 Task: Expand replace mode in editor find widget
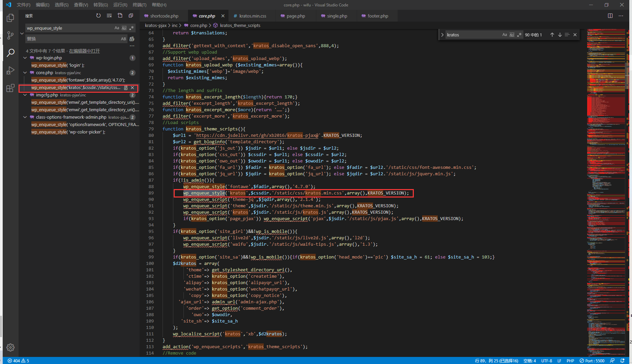coord(442,35)
